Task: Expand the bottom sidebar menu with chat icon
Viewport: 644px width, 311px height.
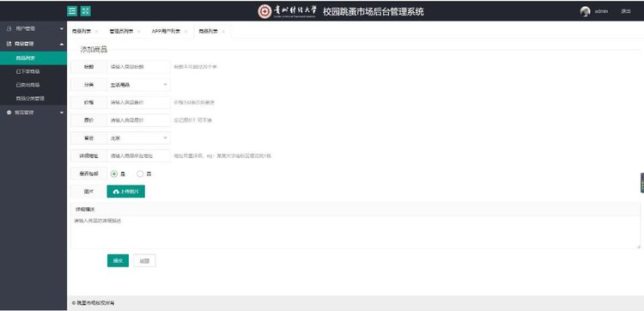Action: coord(33,113)
